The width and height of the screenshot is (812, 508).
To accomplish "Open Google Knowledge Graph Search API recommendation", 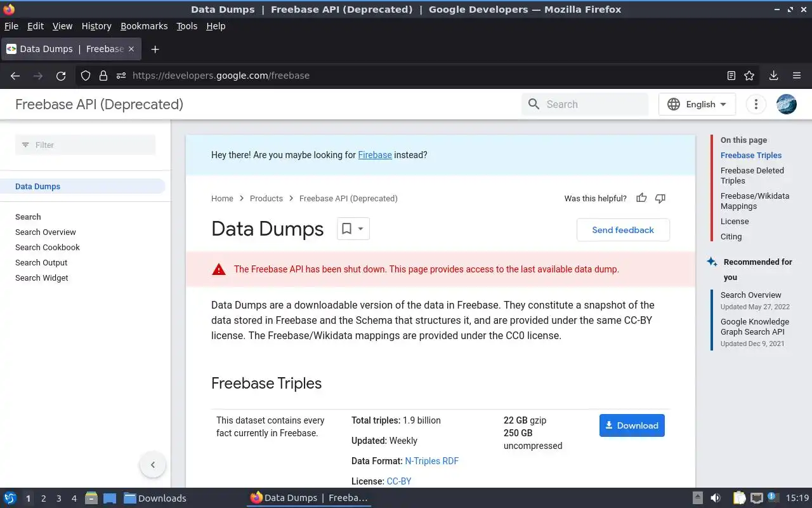I will [755, 326].
